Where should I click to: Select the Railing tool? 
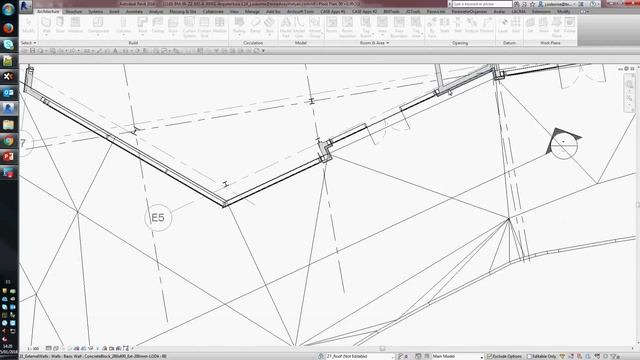239,24
